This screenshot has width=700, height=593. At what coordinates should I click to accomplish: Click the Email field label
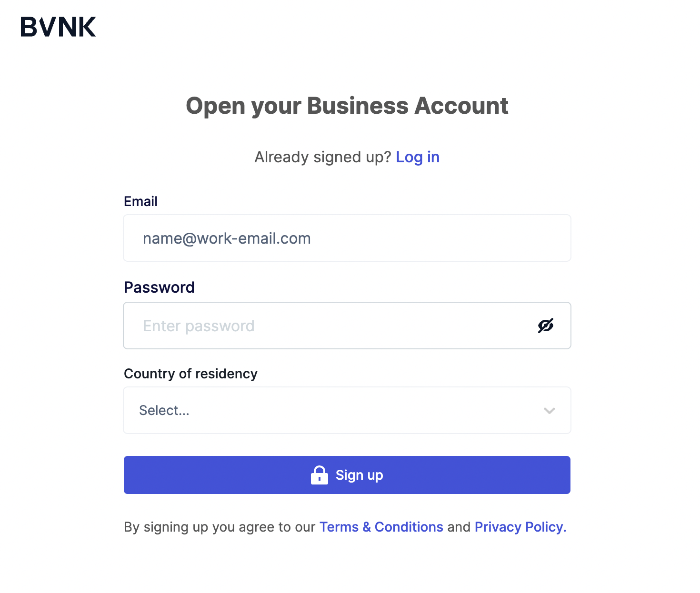(x=140, y=201)
